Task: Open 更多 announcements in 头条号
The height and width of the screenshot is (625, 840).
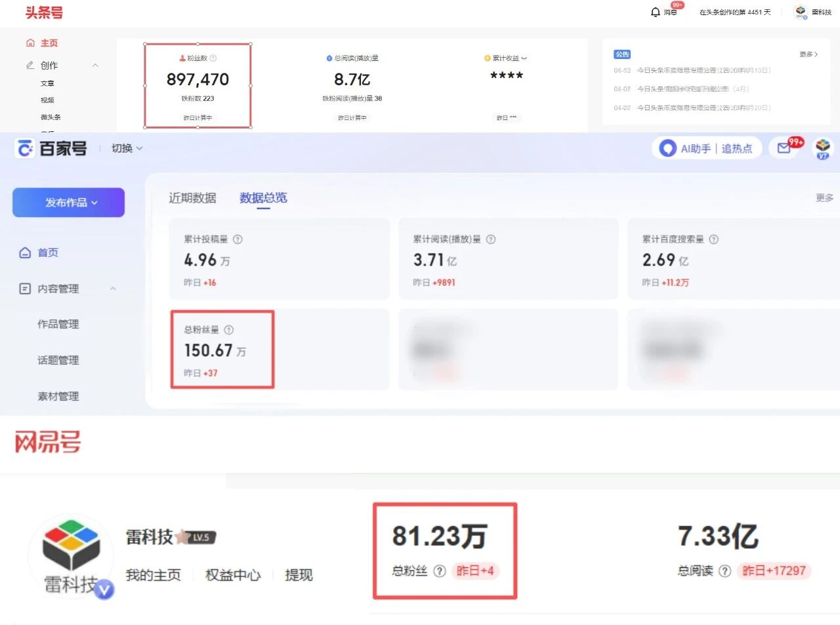Action: click(808, 54)
